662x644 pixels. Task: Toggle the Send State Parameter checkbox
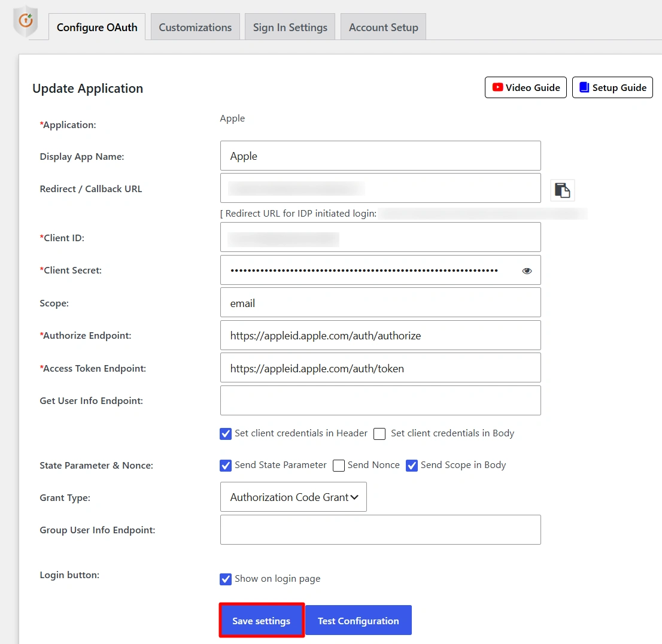(226, 466)
